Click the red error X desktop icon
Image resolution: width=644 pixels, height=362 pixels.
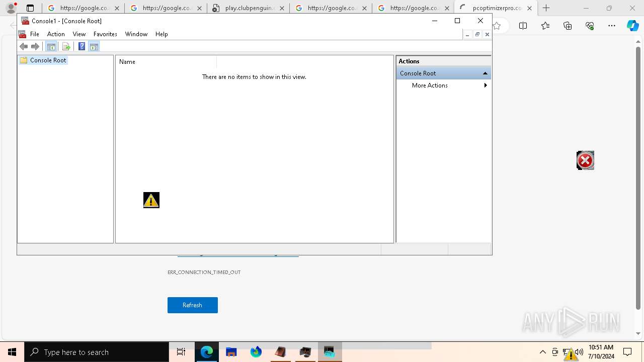[x=585, y=160]
